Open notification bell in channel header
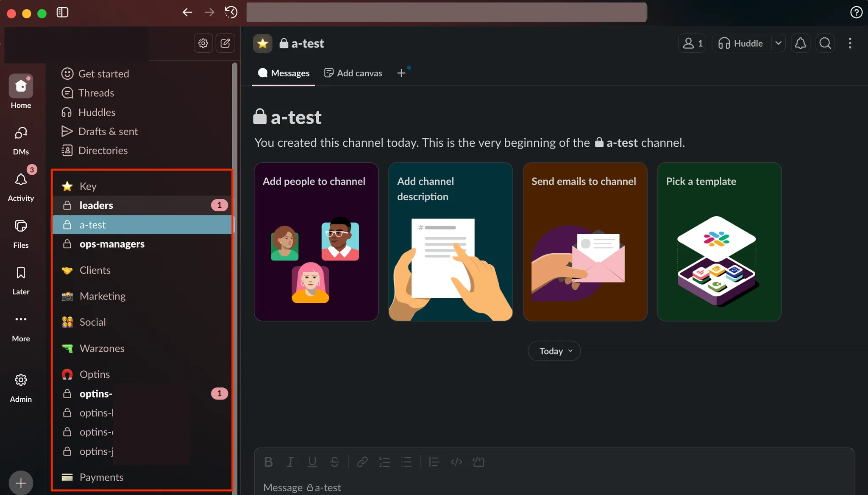 (800, 43)
